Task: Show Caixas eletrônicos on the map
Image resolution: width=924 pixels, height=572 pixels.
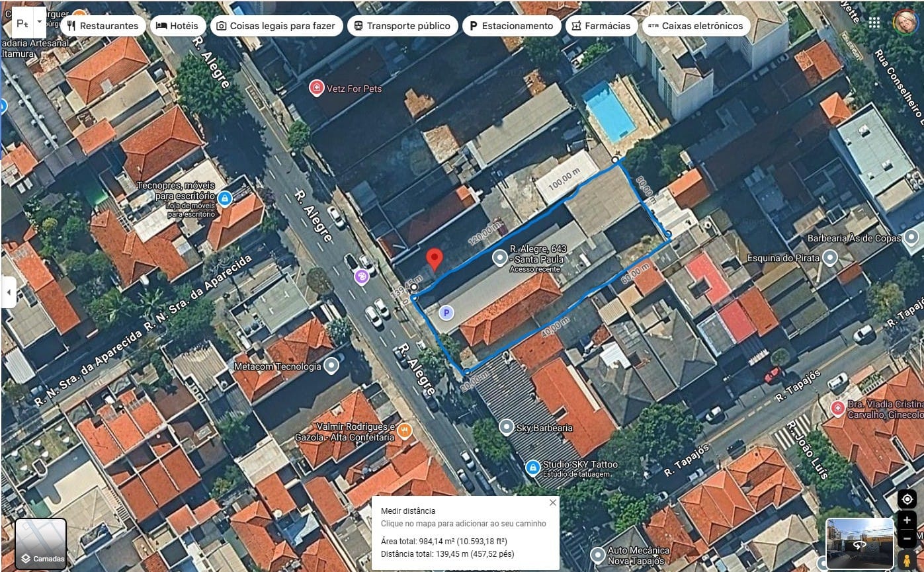Action: click(x=696, y=26)
